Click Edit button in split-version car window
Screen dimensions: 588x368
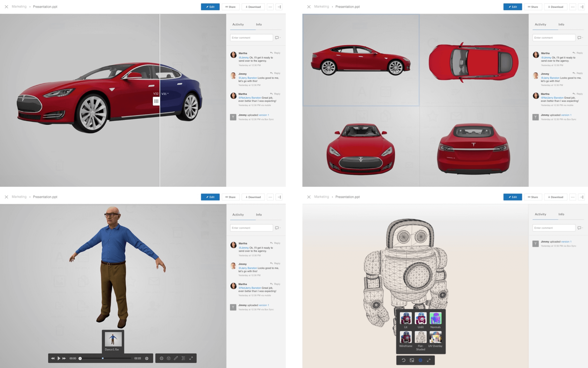pyautogui.click(x=210, y=7)
